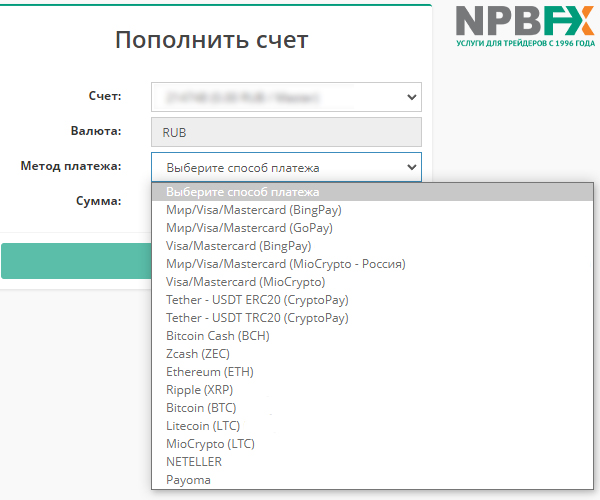Click the 'Счет:' label
Viewport: 600px width, 500px height.
click(x=105, y=96)
